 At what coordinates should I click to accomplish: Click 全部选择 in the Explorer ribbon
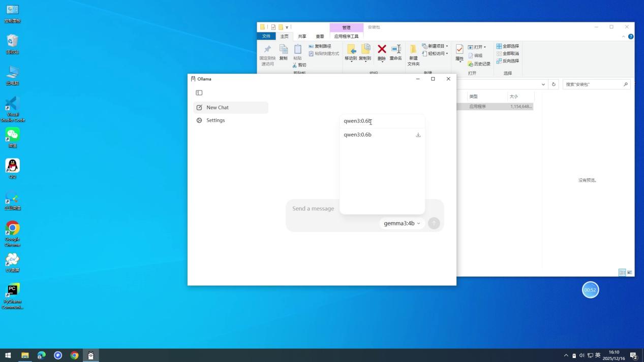point(508,46)
